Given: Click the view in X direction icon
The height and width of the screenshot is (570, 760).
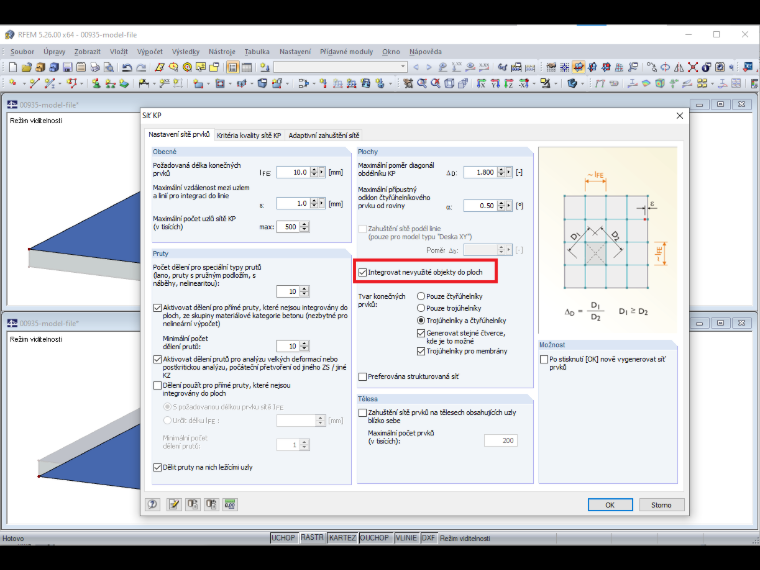Looking at the screenshot, I should (x=481, y=83).
